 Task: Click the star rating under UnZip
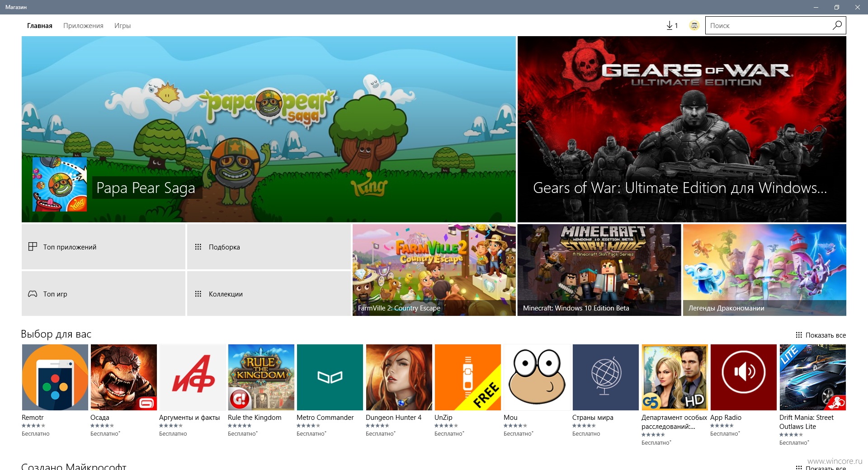click(x=446, y=426)
